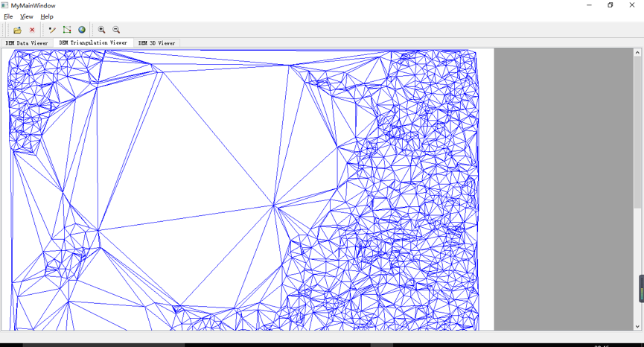Click the zoom out magnifier icon
This screenshot has height=347, width=644.
pos(116,30)
